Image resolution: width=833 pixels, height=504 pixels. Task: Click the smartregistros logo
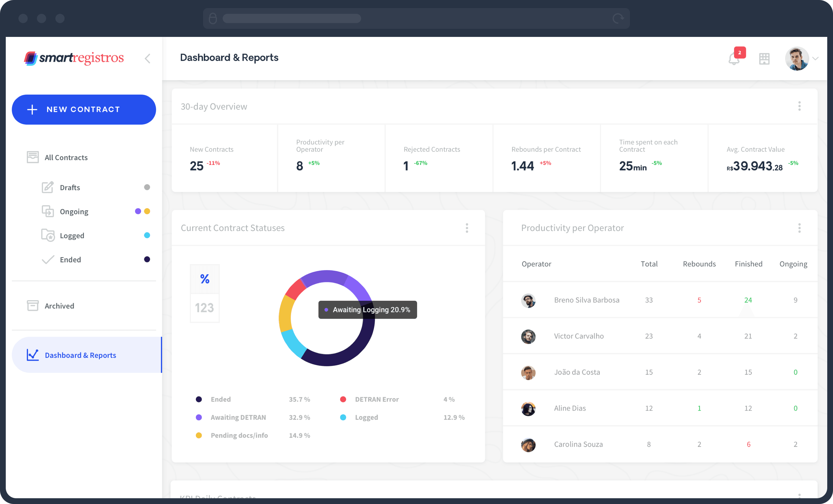(74, 58)
